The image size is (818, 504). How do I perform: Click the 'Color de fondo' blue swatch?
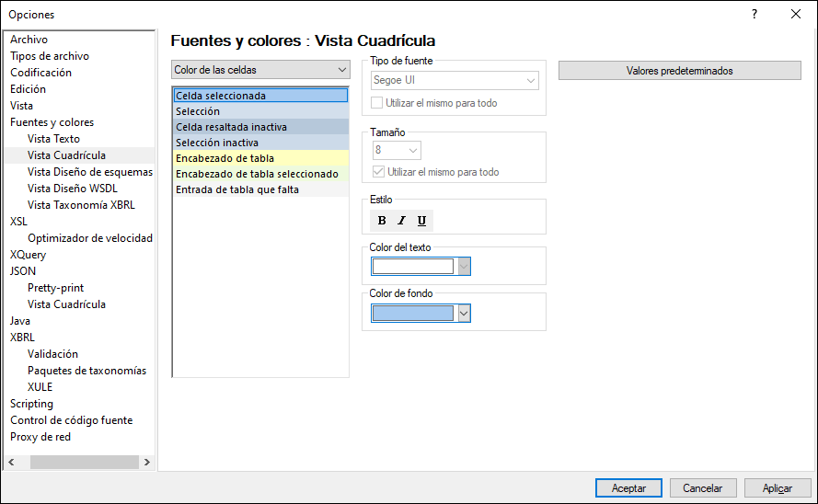tap(413, 314)
